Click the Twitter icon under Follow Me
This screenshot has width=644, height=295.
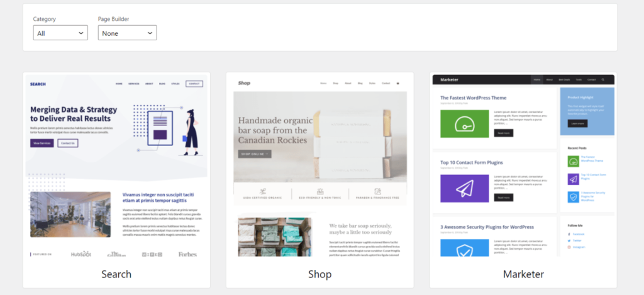point(569,240)
